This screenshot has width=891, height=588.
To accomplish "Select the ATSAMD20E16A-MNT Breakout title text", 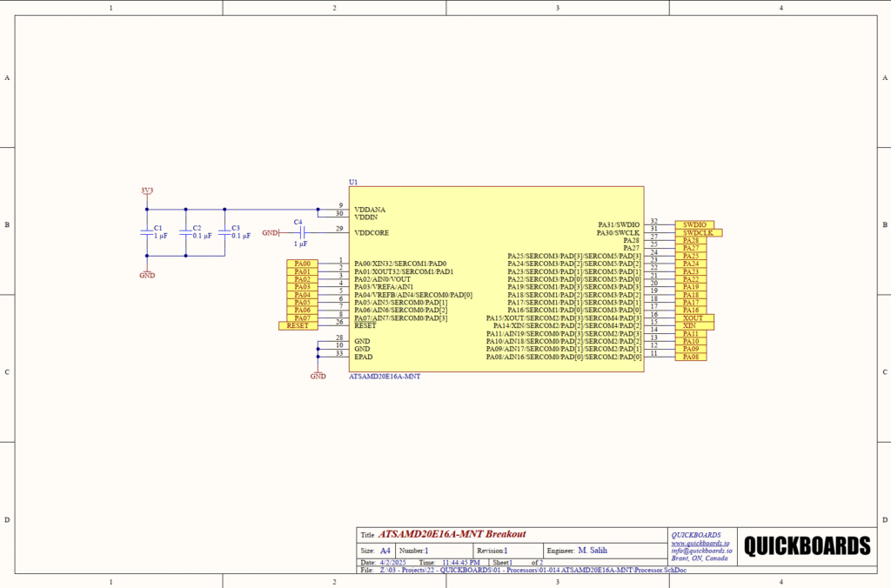I will coord(452,534).
